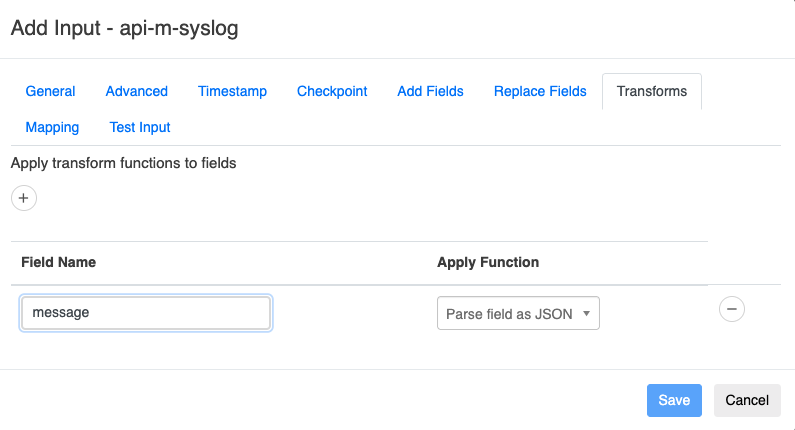Screen dimensions: 795x430
Task: Open the Advanced tab
Action: (x=137, y=91)
